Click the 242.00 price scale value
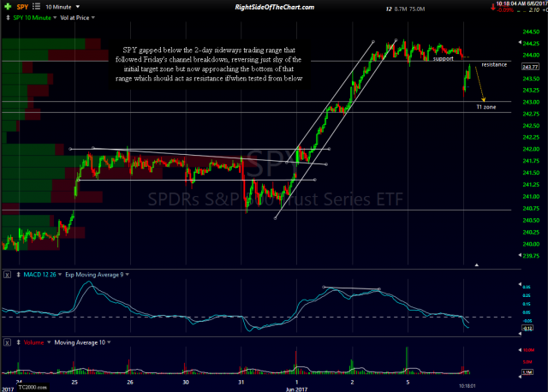 click(531, 149)
